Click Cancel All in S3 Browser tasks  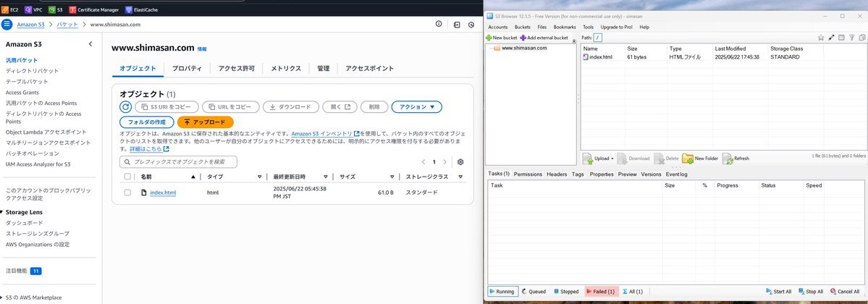844,291
